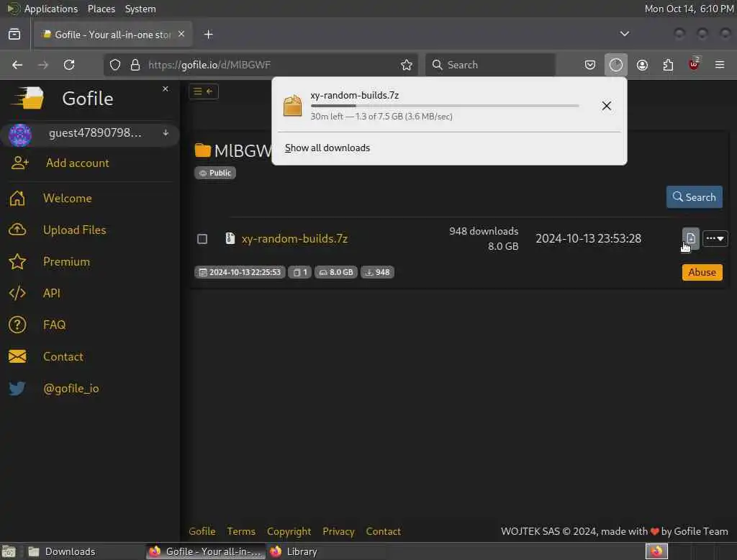Screen dimensions: 737x560
Task: Open the Firefox downloads panel button
Action: [616, 65]
